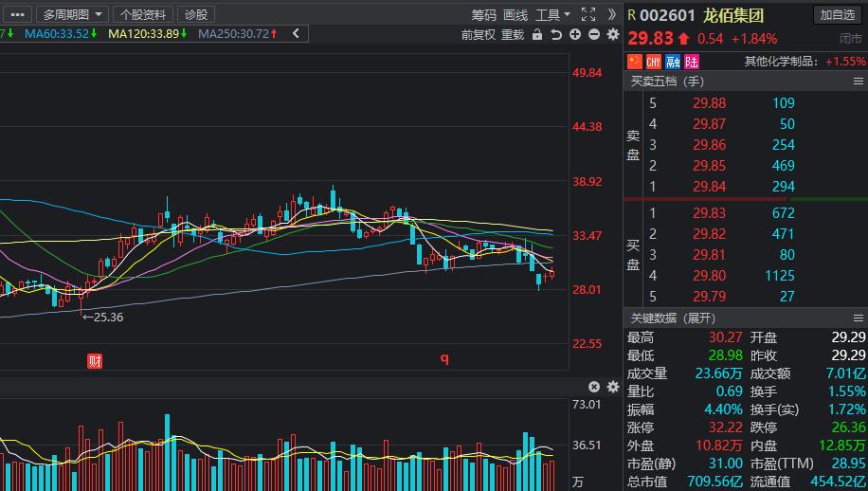Select sell level 1 price 29.84

click(709, 187)
